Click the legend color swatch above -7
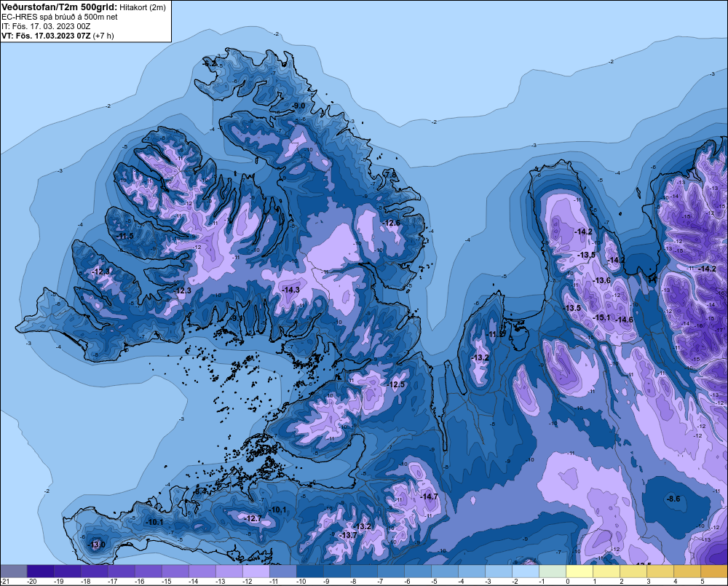This screenshot has width=728, height=586. 390,571
